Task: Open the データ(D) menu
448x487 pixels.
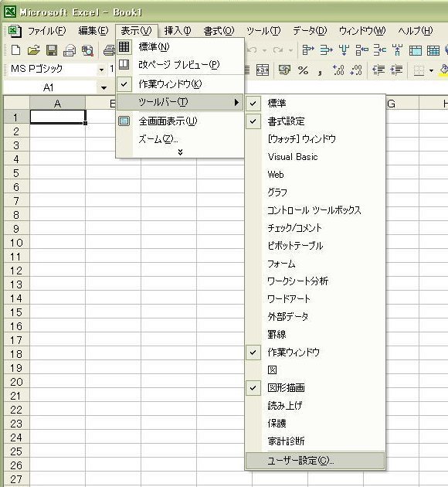Action: click(310, 31)
